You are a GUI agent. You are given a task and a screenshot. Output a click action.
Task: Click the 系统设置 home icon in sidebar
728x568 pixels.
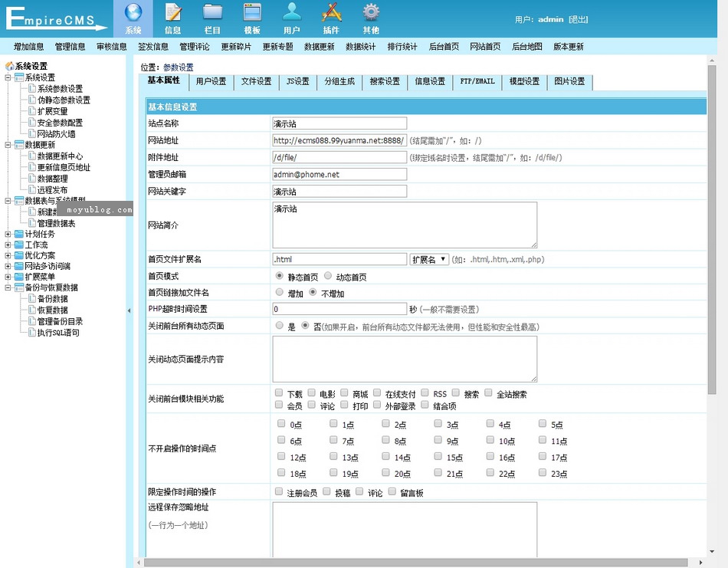click(x=9, y=66)
